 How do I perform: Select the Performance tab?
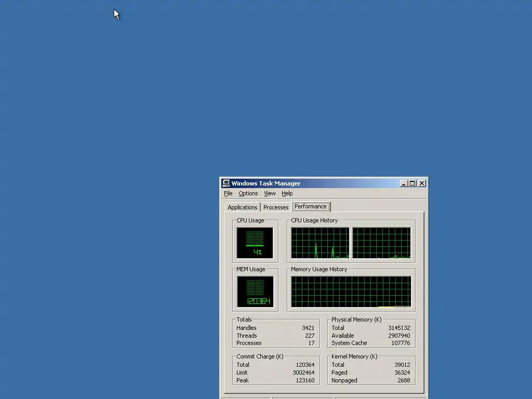click(x=311, y=206)
